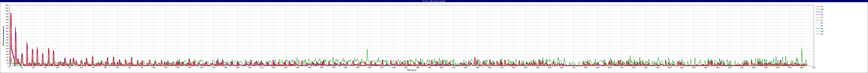The image size is (868, 73).
Task: Select the sdf legend label
Action: pos(822,17)
